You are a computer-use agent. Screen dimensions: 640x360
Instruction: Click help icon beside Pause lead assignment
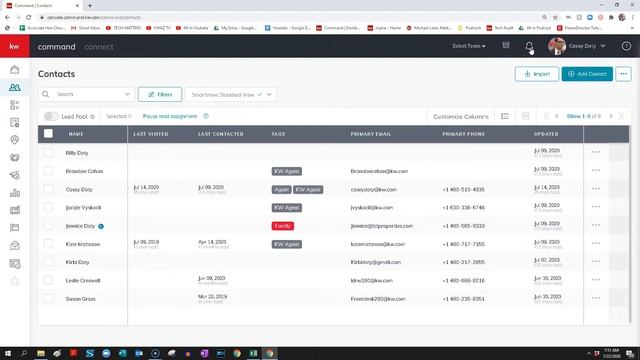point(206,116)
